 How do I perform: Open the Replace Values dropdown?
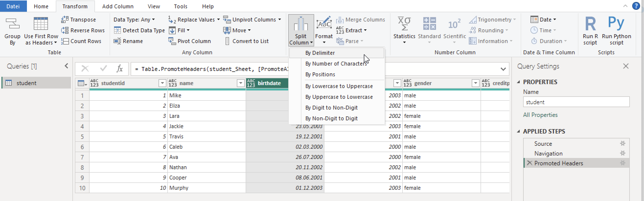pyautogui.click(x=194, y=20)
